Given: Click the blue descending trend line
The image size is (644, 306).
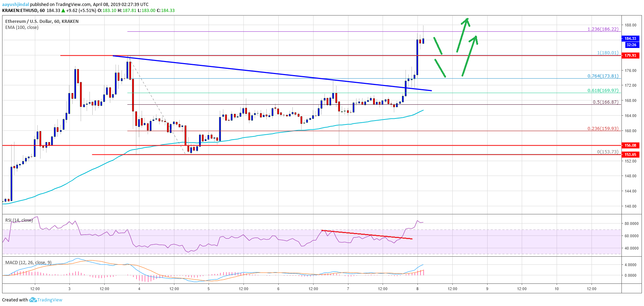Looking at the screenshot, I should [272, 73].
